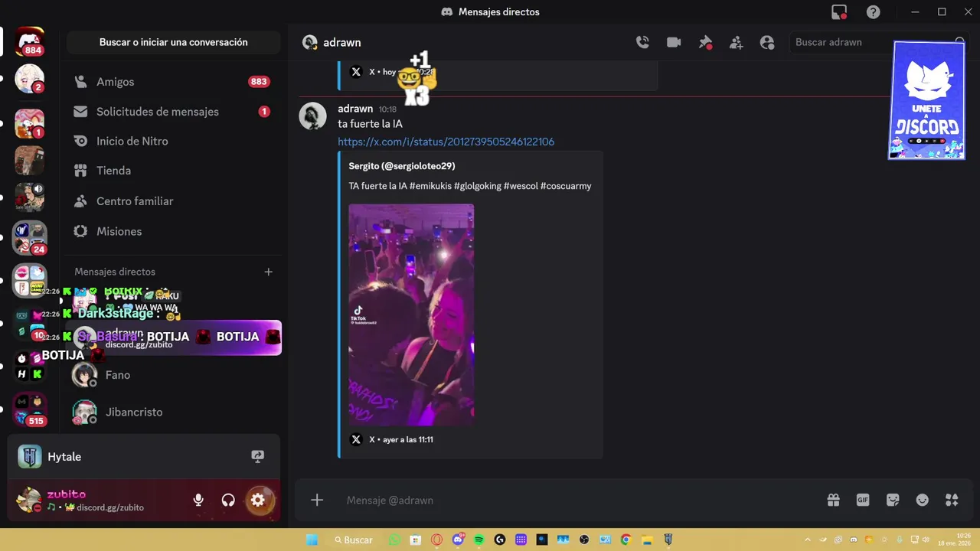Open the system volume tray icon
Viewport: 980px width, 551px height.
[x=927, y=540]
